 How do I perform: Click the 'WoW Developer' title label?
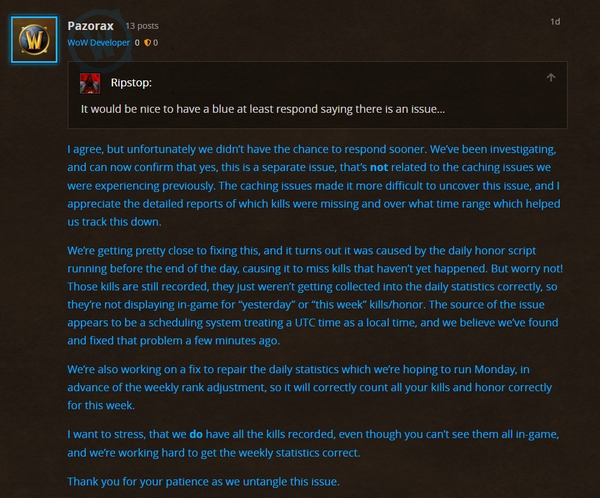[98, 43]
